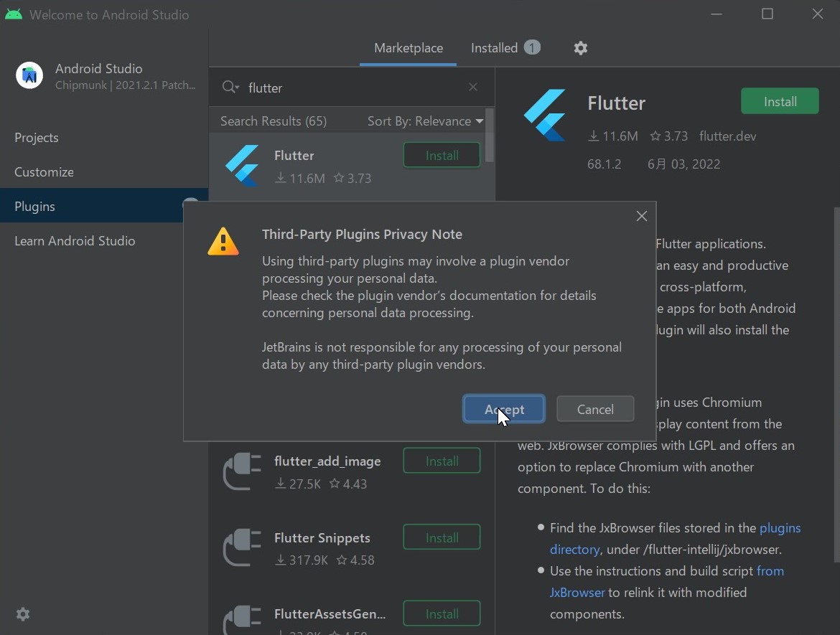Viewport: 840px width, 635px height.
Task: Click the search magnifier icon
Action: 226,87
